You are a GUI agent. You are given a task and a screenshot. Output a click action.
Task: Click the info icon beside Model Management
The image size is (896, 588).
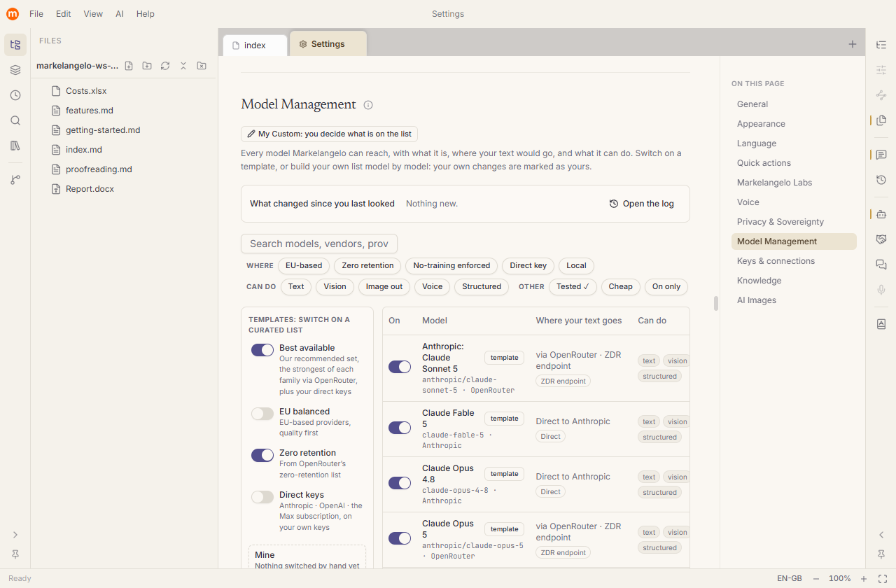(x=368, y=105)
